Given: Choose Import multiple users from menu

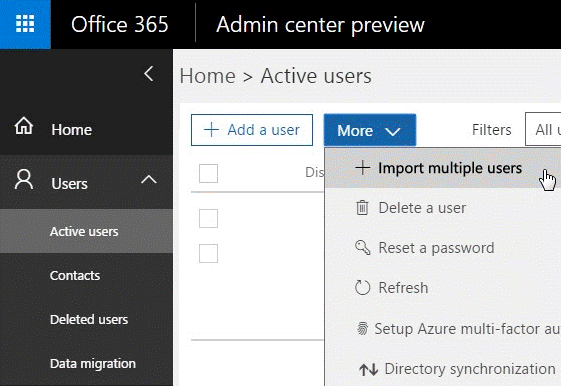Looking at the screenshot, I should (x=443, y=168).
